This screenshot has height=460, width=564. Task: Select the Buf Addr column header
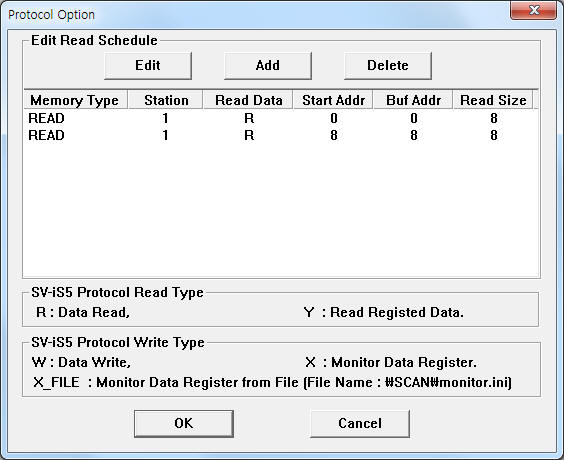point(413,100)
